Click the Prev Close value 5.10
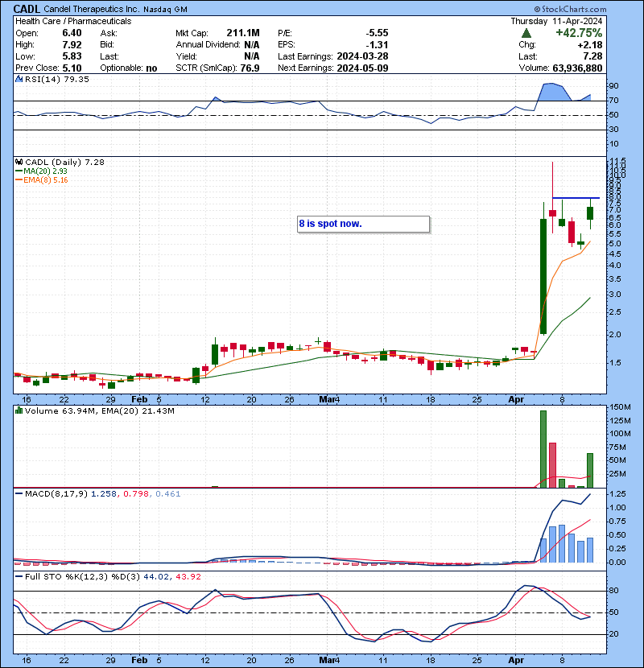This screenshot has height=668, width=644. click(x=72, y=68)
